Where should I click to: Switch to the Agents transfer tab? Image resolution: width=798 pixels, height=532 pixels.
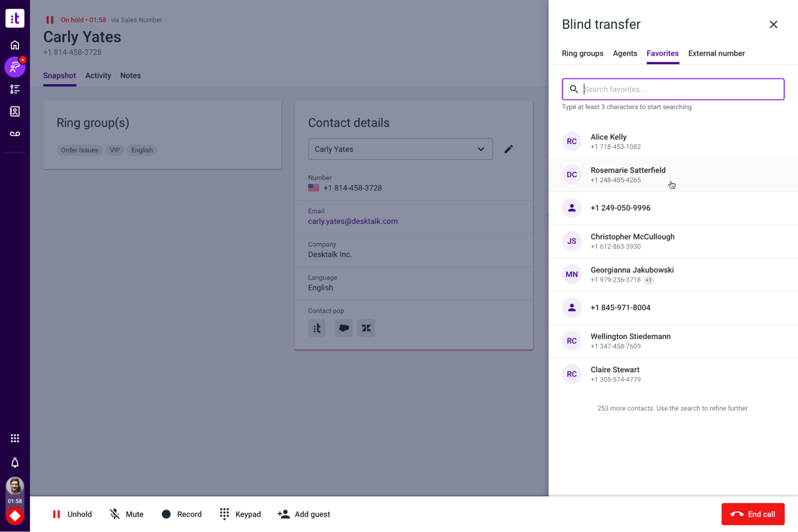click(x=625, y=53)
